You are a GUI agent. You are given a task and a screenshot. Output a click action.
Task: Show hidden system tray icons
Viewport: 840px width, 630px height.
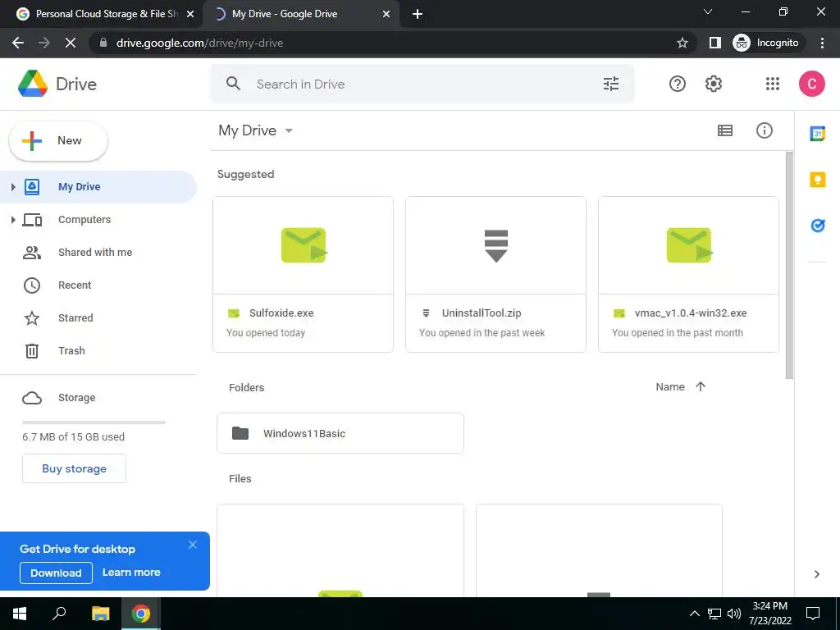pos(694,614)
